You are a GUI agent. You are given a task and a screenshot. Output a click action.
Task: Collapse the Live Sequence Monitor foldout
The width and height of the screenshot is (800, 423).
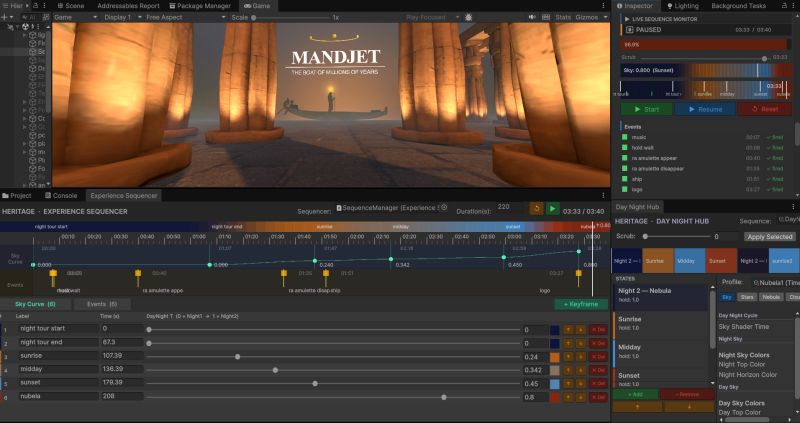pos(627,19)
